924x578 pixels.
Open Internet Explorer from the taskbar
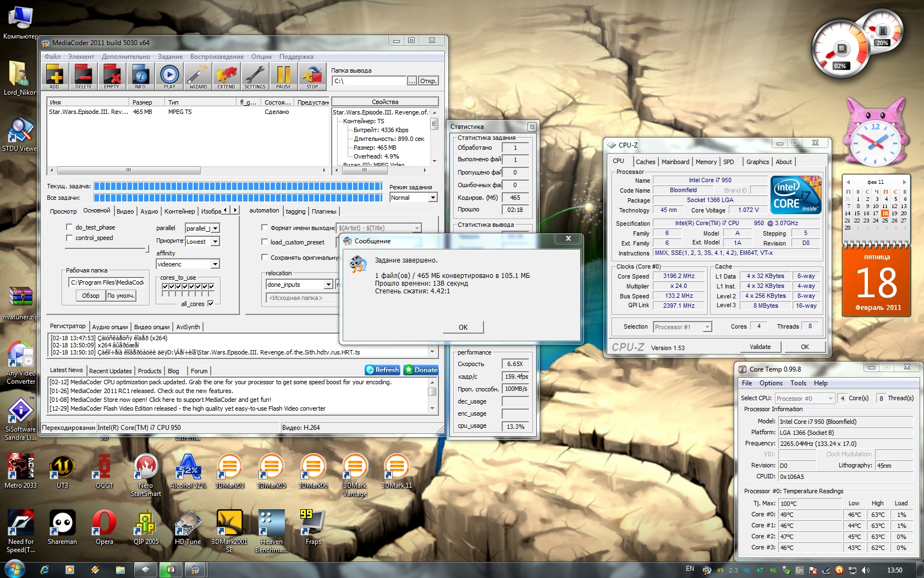[x=45, y=570]
